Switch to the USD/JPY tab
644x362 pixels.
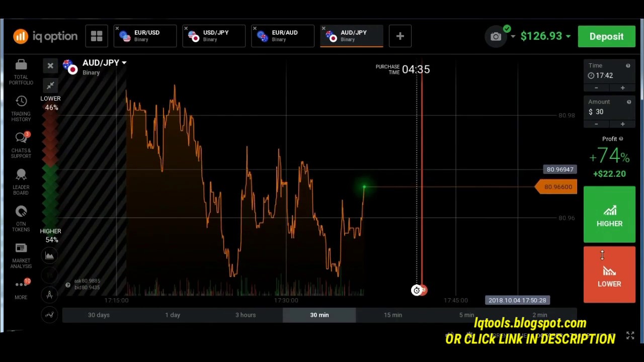click(214, 36)
